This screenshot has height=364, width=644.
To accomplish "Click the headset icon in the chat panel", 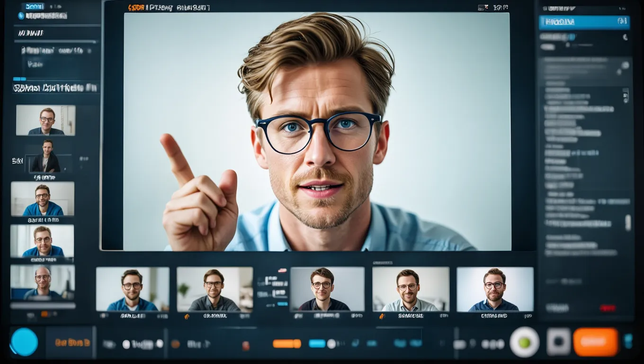I will click(x=626, y=37).
